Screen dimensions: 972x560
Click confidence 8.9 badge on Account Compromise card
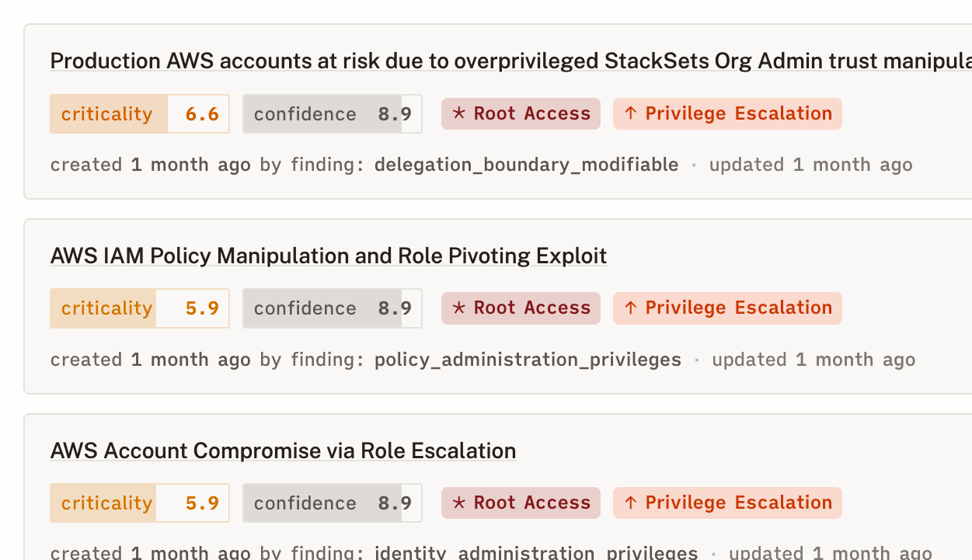(x=332, y=503)
